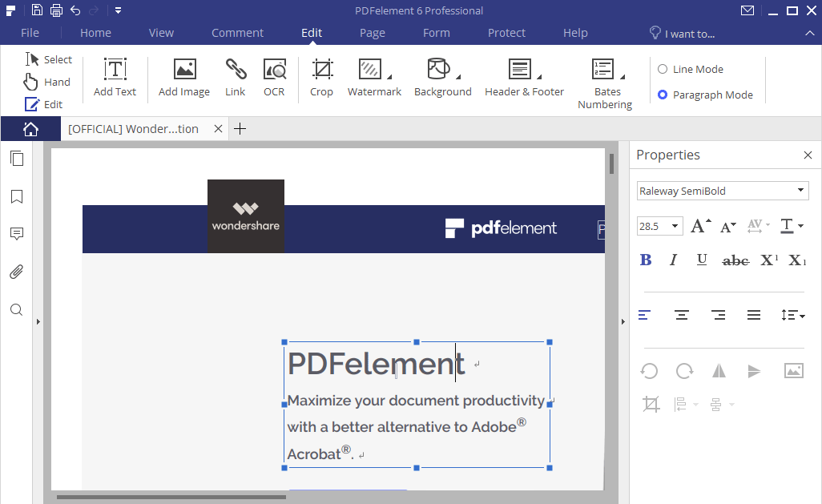Image resolution: width=822 pixels, height=504 pixels.
Task: Close the Properties panel
Action: click(x=808, y=155)
